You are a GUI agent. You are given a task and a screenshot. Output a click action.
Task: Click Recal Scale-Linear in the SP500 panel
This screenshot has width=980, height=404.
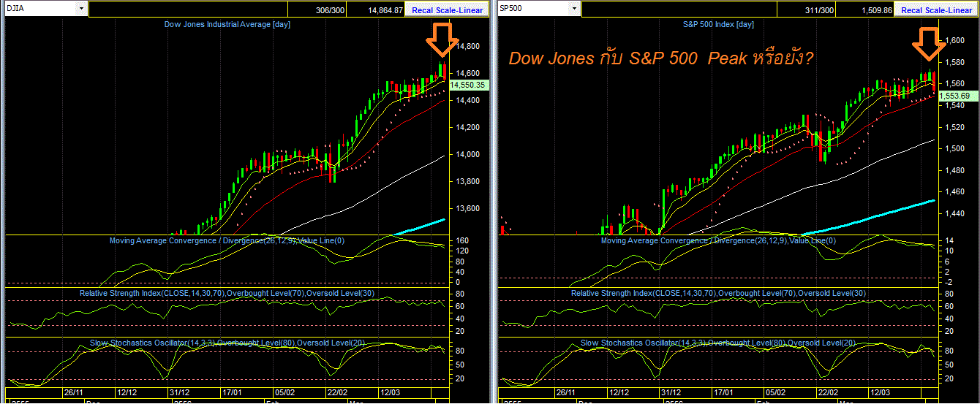click(x=937, y=10)
